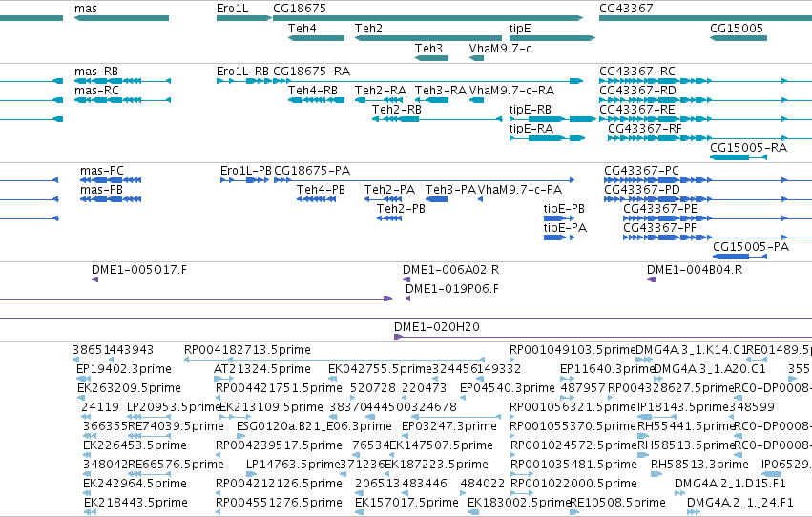Viewport: 812px width, 517px height.
Task: Click the Teh2 gene feature
Action: click(428, 38)
